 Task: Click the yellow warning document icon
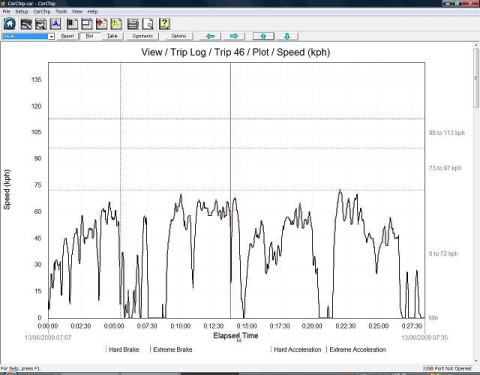[116, 24]
